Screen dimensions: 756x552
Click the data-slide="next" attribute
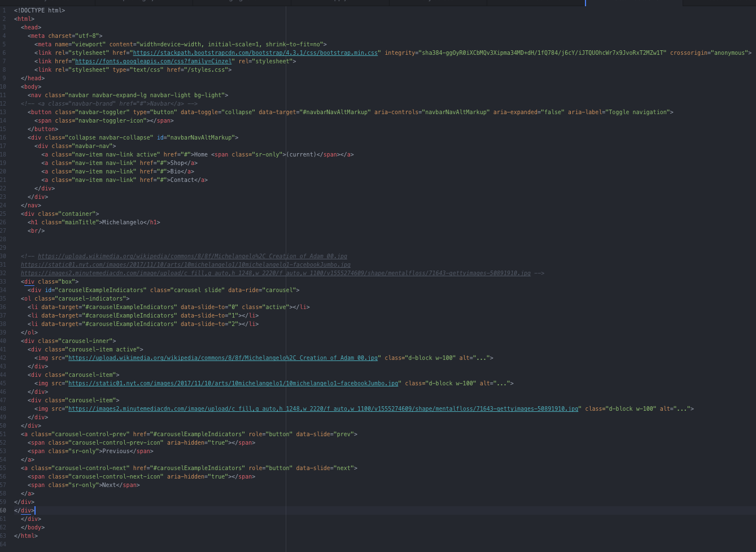325,468
